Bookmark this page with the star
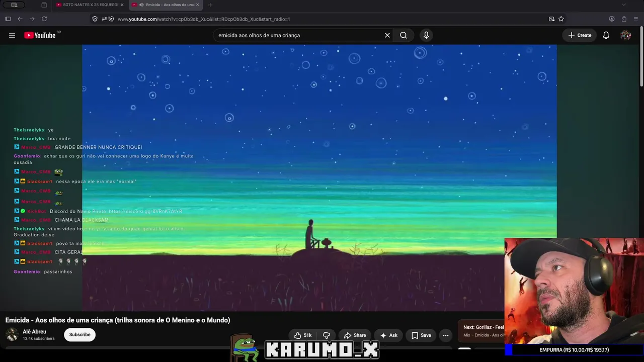 click(x=561, y=19)
